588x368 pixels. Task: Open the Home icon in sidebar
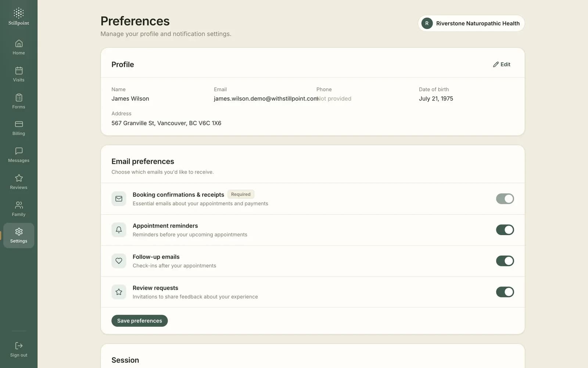[19, 43]
